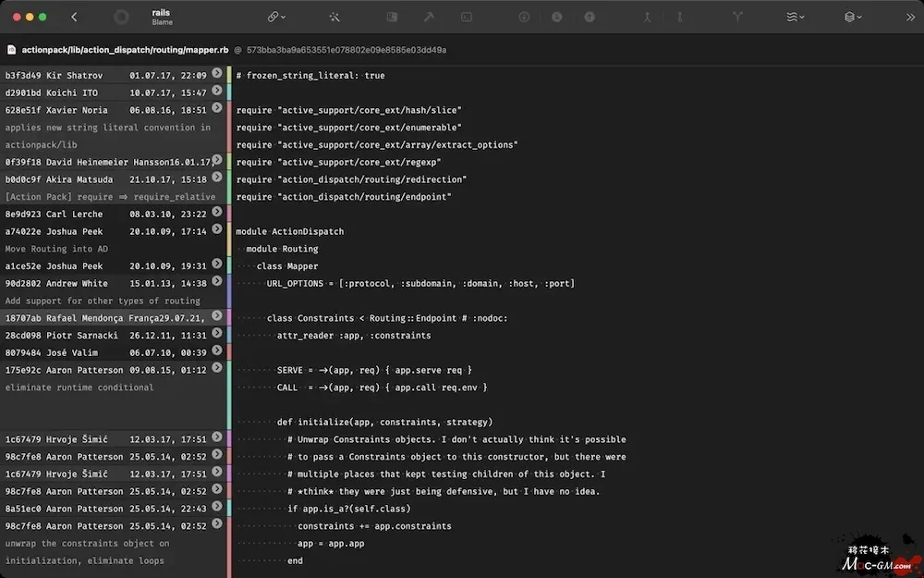The height and width of the screenshot is (578, 924).
Task: Click code line 'constraints += app.constraints'
Action: pos(375,526)
